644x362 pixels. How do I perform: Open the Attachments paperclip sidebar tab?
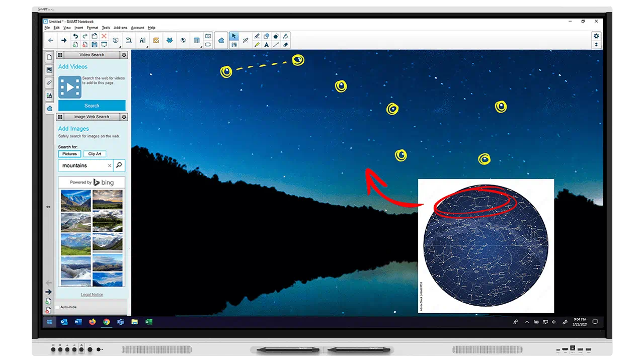[x=49, y=82]
